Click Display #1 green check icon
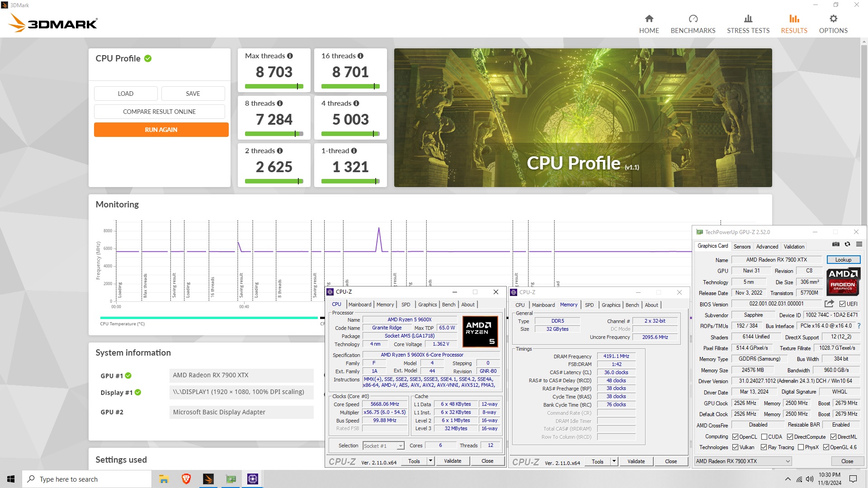 click(138, 392)
